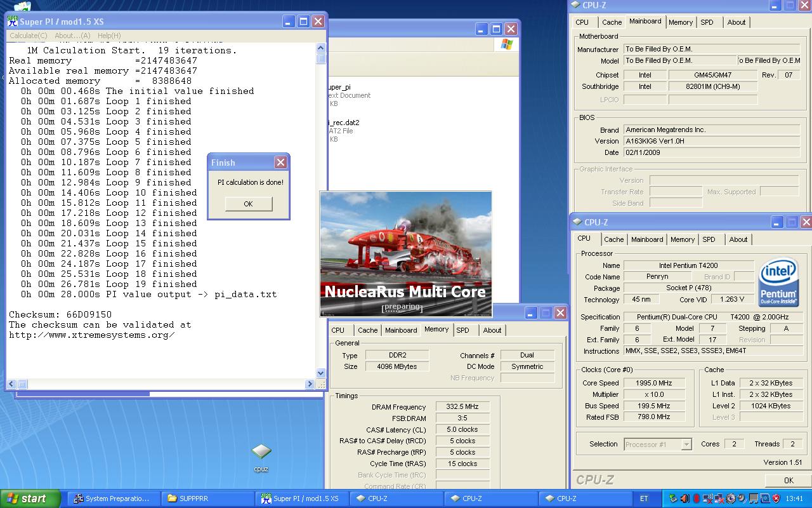Open the volume speaker tray icon
812x508 pixels.
[684, 498]
